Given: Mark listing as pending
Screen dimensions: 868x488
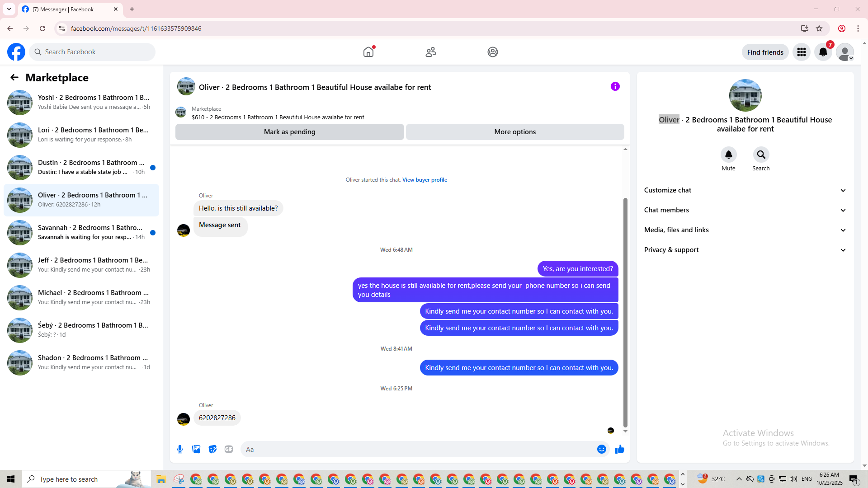Looking at the screenshot, I should click(289, 132).
